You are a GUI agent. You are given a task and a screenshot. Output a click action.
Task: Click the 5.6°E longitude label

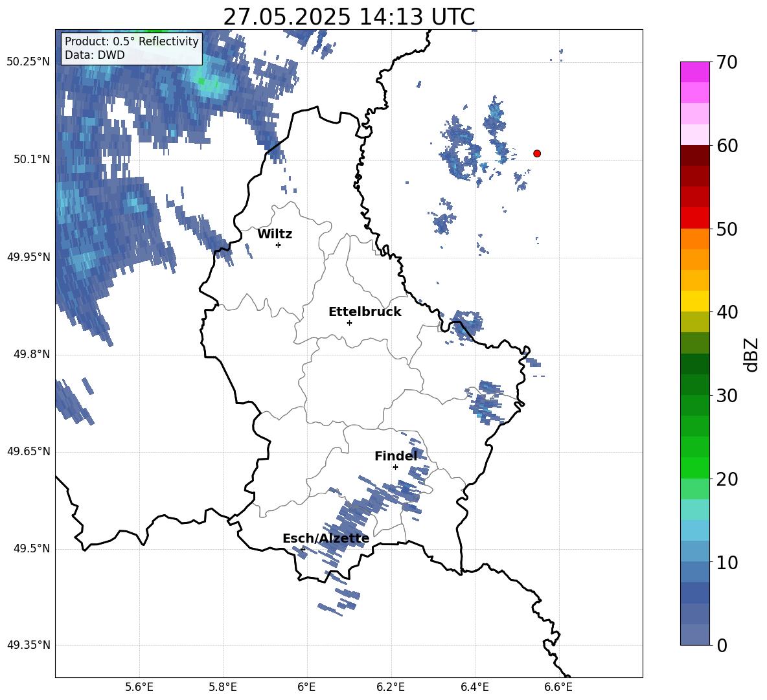(x=139, y=687)
